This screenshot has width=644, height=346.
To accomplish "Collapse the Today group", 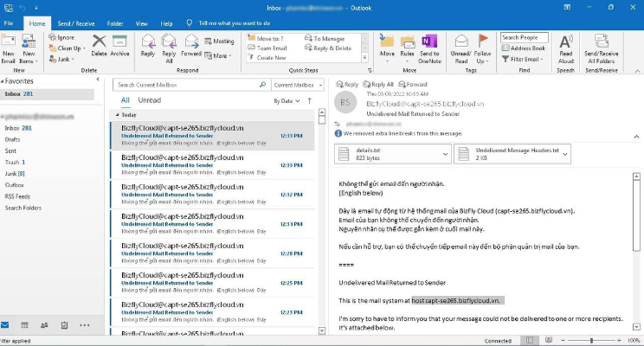I will pos(117,115).
